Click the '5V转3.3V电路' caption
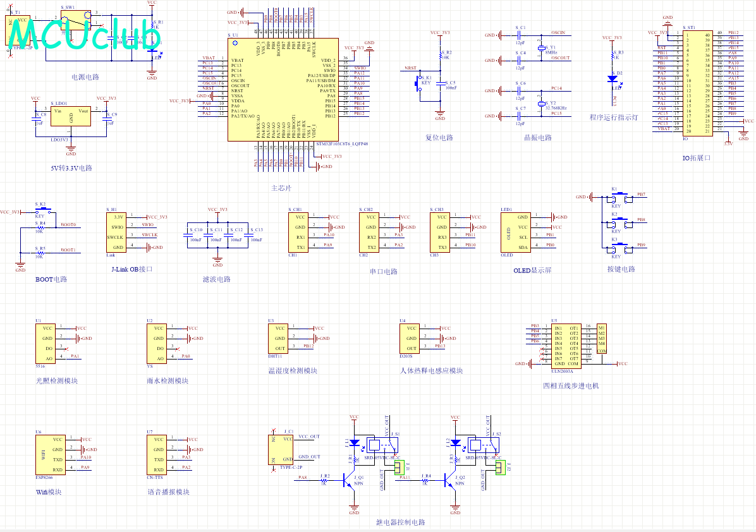The height and width of the screenshot is (532, 756). (71, 168)
